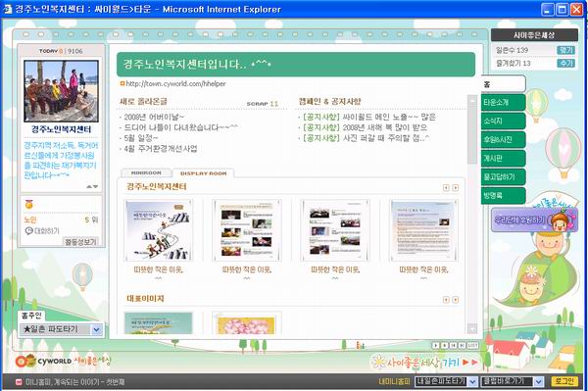Click the yellow 로그인 button
The height and width of the screenshot is (391, 588).
tap(564, 381)
